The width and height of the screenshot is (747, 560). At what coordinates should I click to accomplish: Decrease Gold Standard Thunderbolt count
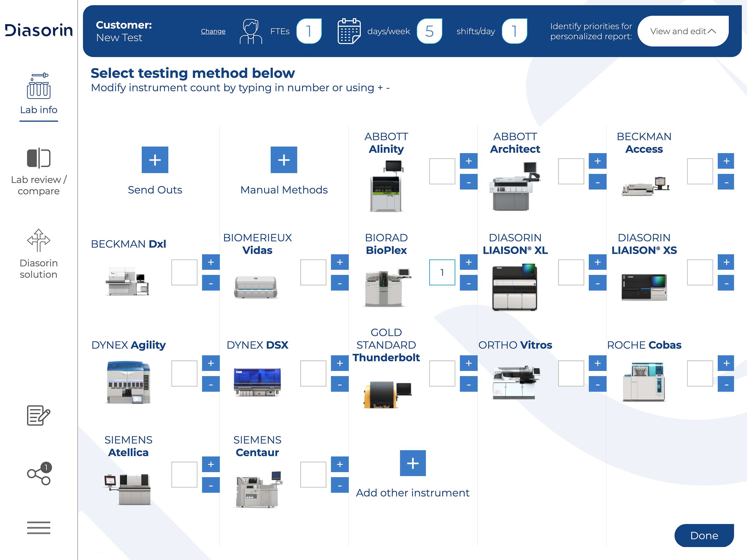point(469,384)
